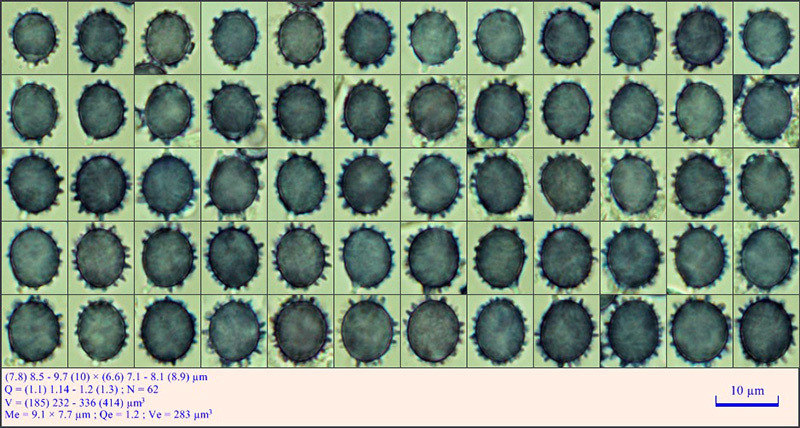Screen dimensions: 800x428
Task: Click the mean values line starting with Me = 9.1
Action: pyautogui.click(x=109, y=414)
